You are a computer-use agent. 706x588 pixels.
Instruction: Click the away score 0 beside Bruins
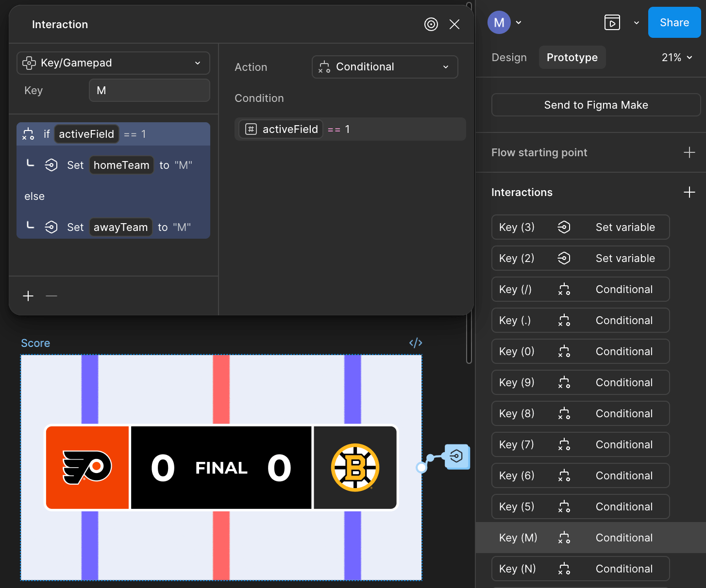[279, 468]
